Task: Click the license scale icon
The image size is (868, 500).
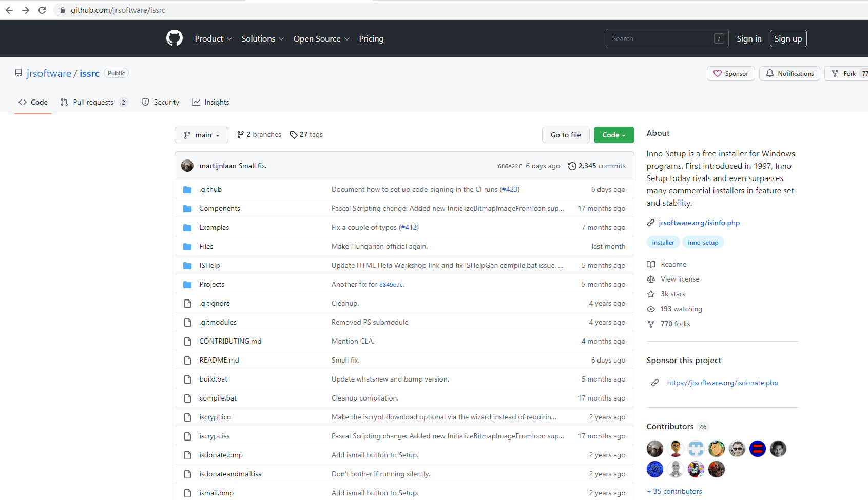Action: 651,279
